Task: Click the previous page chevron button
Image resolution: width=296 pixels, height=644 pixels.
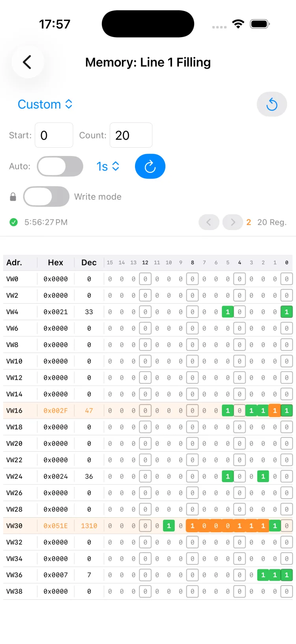Action: [209, 222]
